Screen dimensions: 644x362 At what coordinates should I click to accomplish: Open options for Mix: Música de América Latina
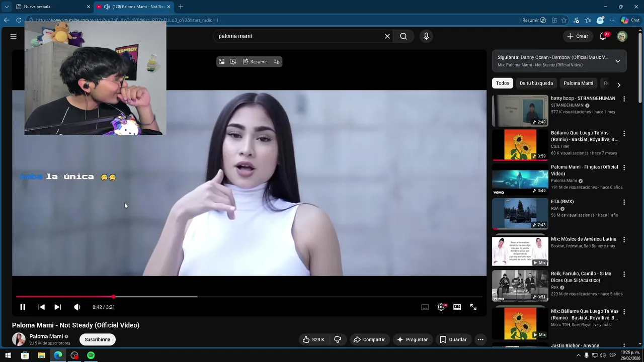[x=624, y=240]
